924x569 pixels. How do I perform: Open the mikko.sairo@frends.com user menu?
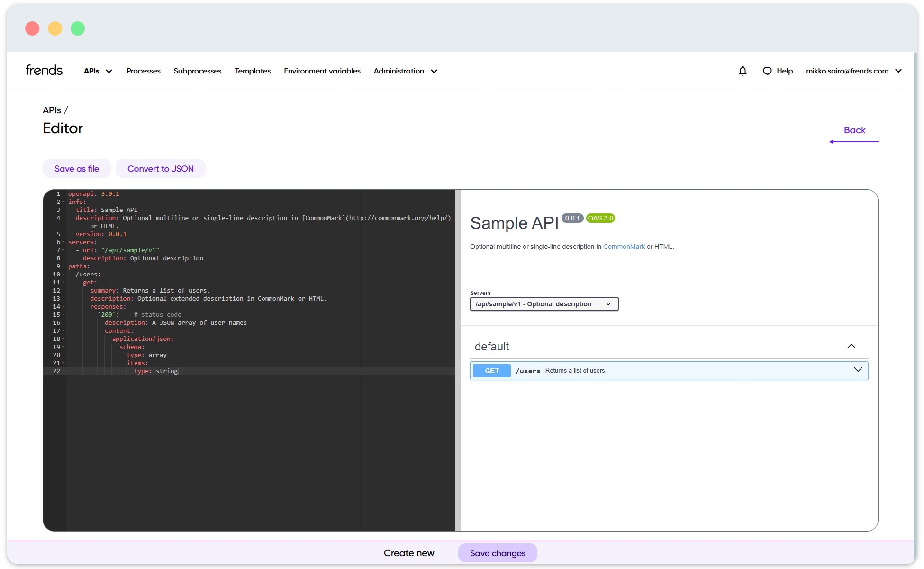(x=853, y=71)
